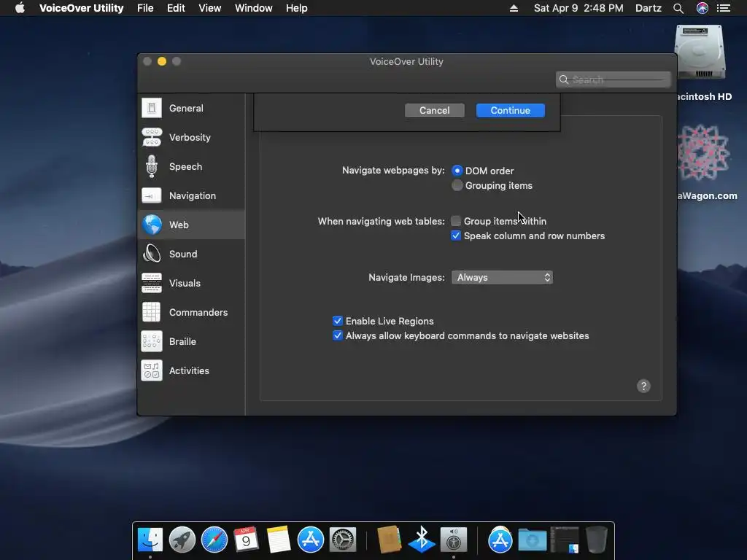
Task: Open the Window menu
Action: click(253, 8)
